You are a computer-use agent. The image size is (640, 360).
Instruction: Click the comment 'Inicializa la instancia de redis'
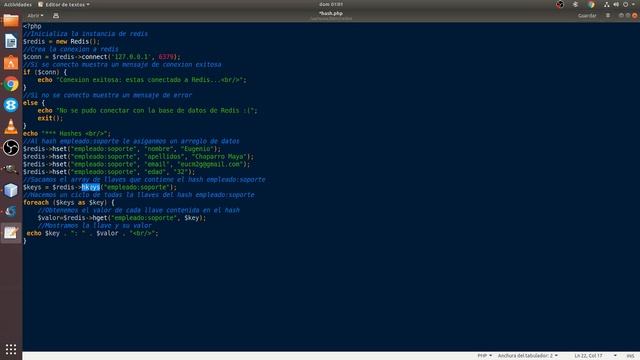coord(86,34)
